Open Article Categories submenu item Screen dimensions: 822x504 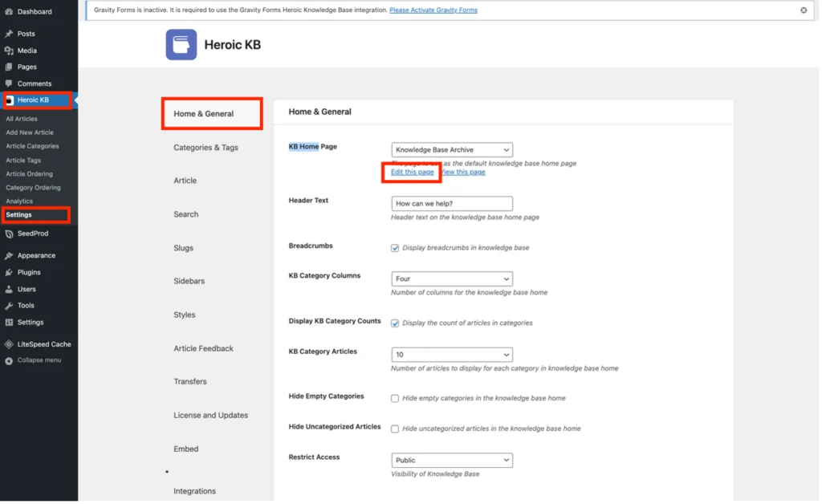click(x=32, y=146)
